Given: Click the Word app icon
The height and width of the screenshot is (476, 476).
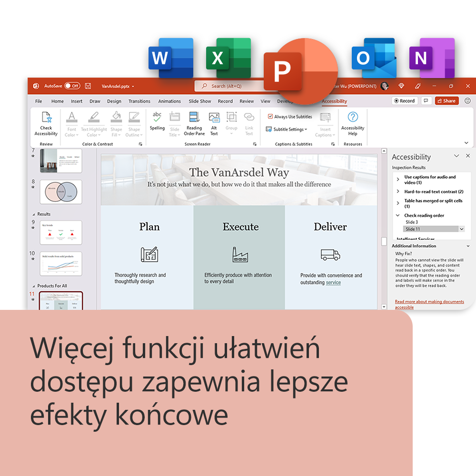Looking at the screenshot, I should [171, 58].
